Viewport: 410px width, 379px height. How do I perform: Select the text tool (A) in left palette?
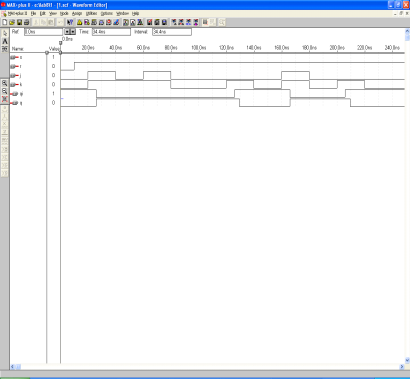[5, 41]
